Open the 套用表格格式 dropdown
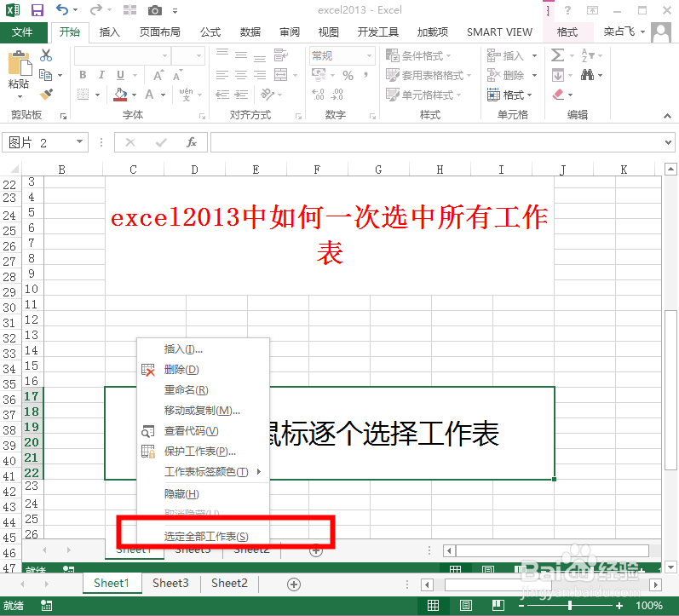This screenshot has height=616, width=679. click(x=429, y=75)
